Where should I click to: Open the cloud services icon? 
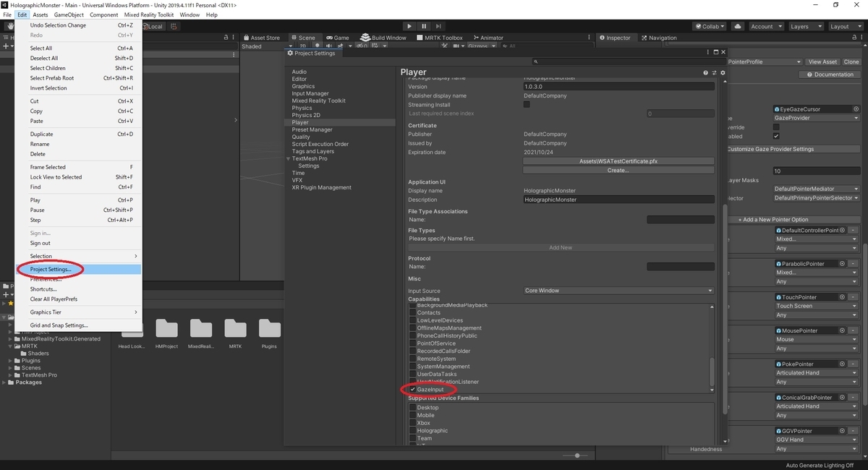coord(737,26)
